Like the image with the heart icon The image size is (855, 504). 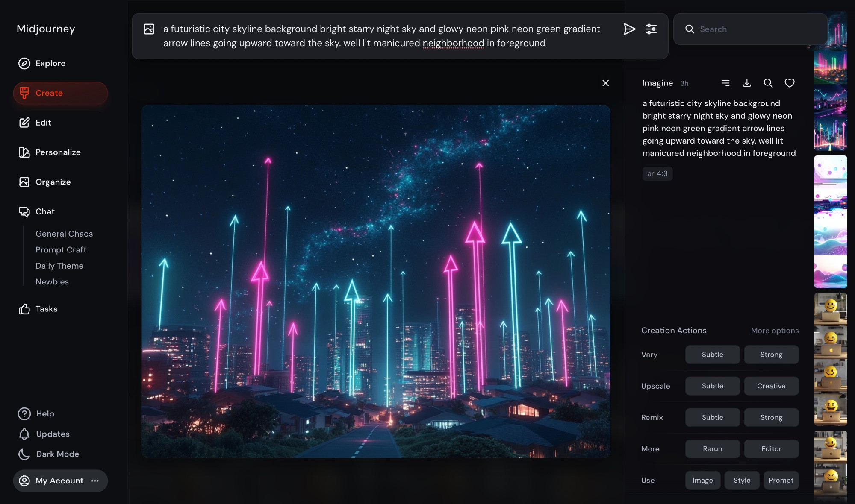pyautogui.click(x=790, y=83)
